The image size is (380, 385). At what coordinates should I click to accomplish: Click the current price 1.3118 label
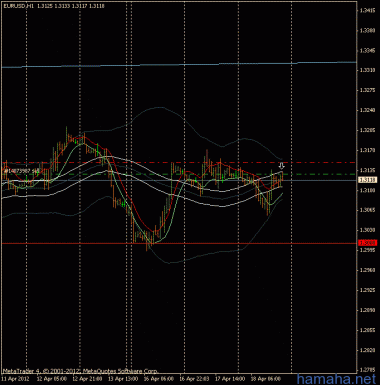click(367, 180)
